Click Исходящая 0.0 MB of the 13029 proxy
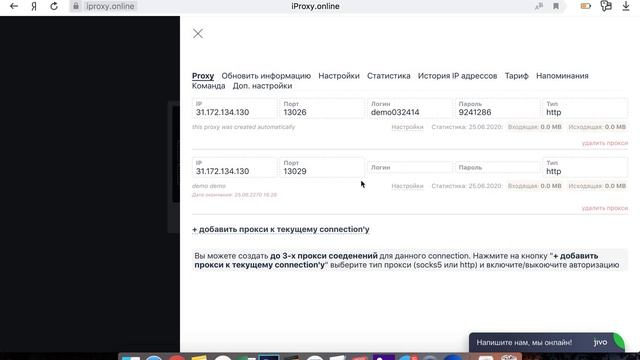 pyautogui.click(x=597, y=186)
